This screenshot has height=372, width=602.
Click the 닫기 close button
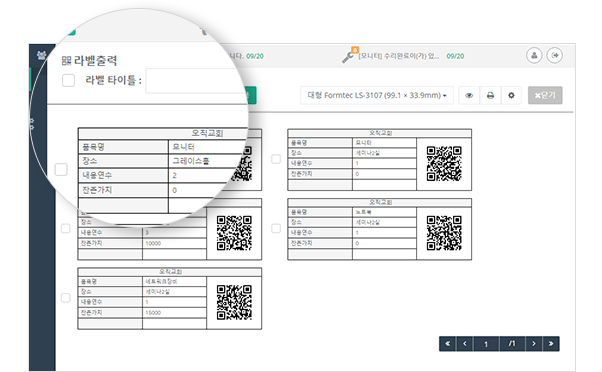[x=545, y=95]
